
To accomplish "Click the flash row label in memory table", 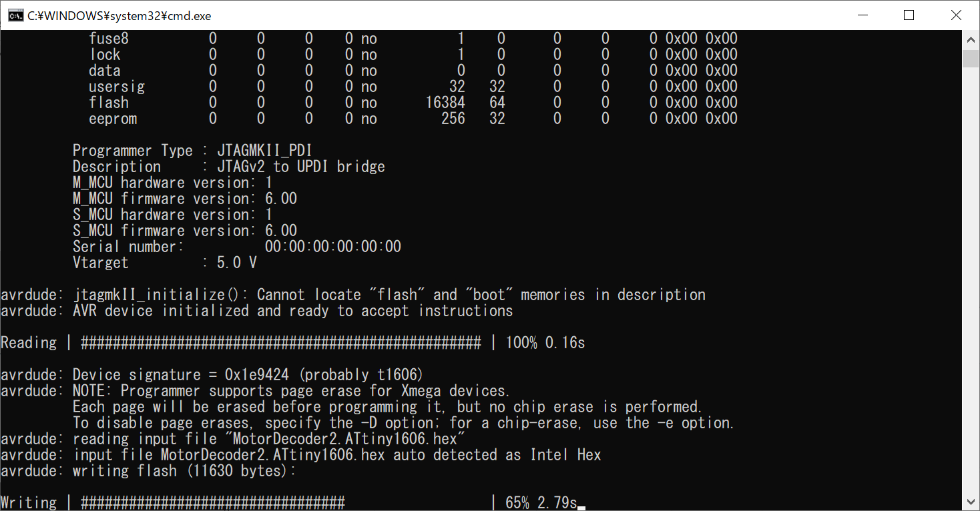I will pyautogui.click(x=108, y=103).
